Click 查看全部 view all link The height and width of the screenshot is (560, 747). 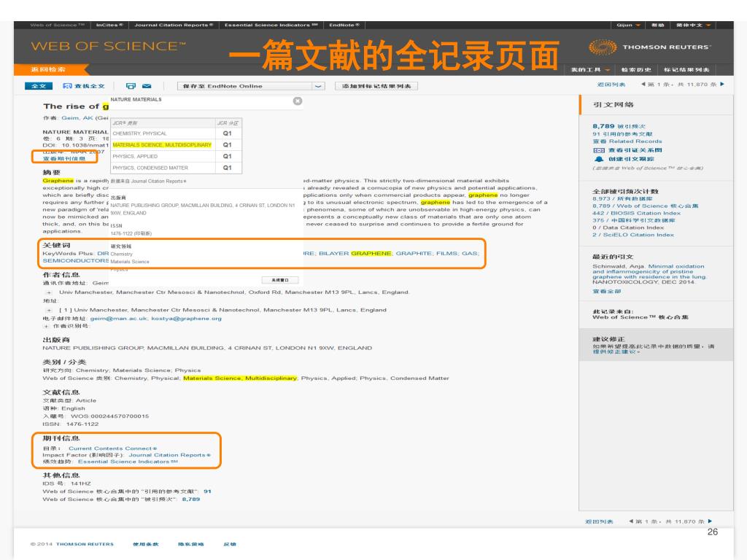pos(606,291)
